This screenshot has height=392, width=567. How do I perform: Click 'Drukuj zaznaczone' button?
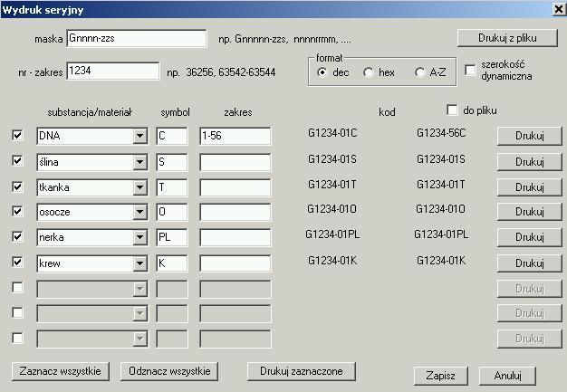tap(302, 371)
